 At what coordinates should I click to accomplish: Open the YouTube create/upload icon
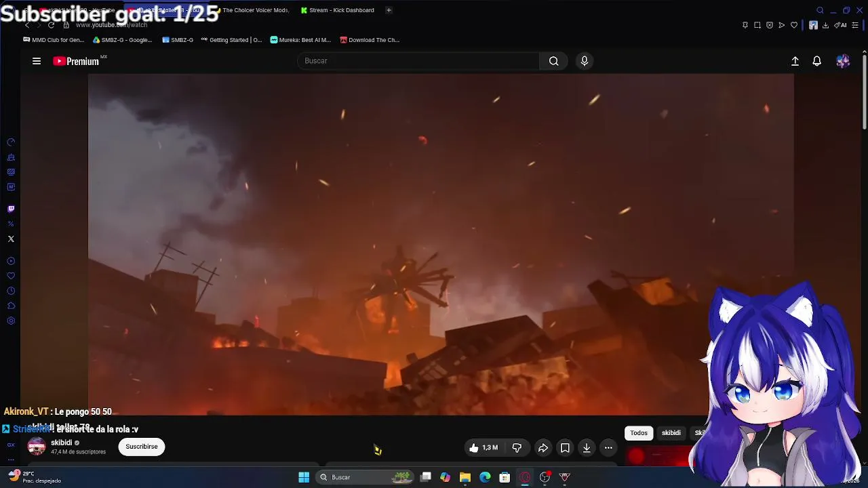pos(795,61)
